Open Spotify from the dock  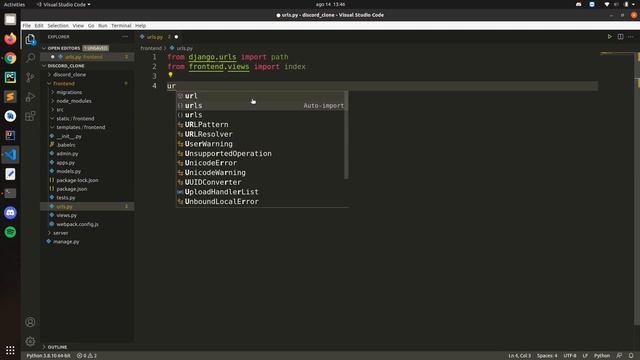[x=10, y=232]
